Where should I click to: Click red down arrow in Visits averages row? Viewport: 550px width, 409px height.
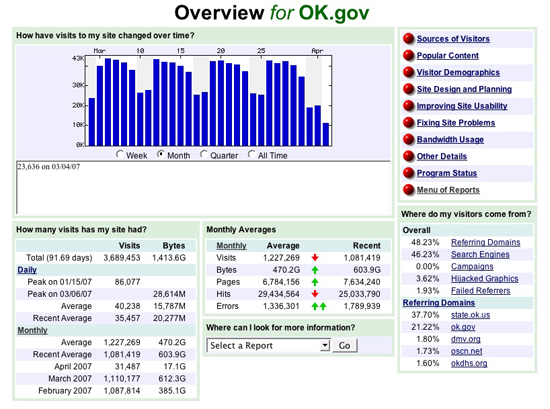[x=315, y=258]
